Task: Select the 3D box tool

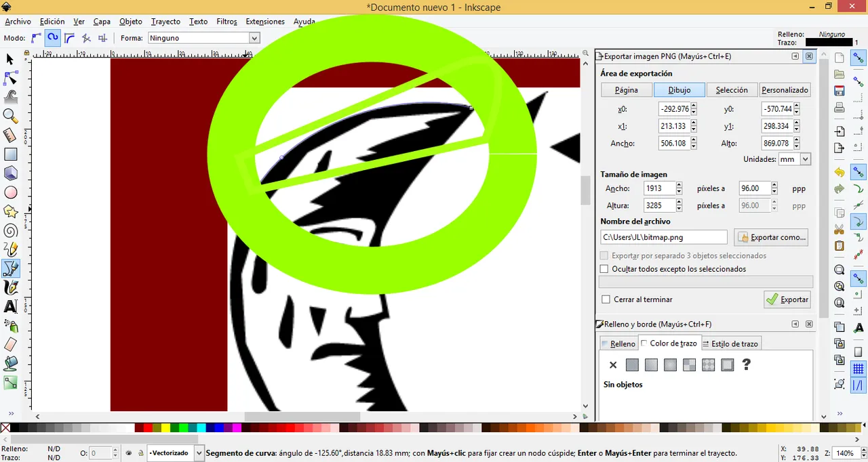Action: pyautogui.click(x=10, y=173)
